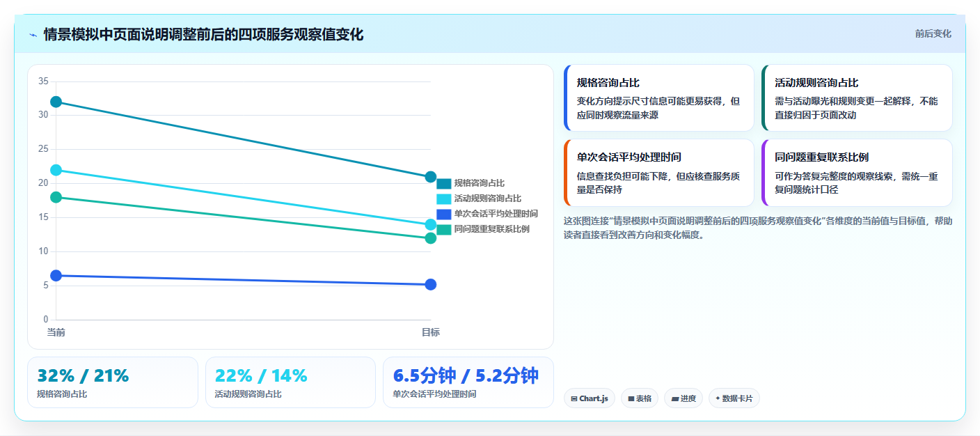Toggle the 同问题重复联系比例 legend color swatch
Viewport: 980px width, 436px height.
tap(444, 230)
